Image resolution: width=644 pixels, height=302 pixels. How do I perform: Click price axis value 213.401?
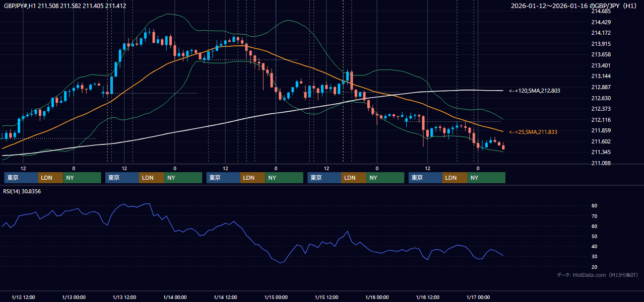601,65
